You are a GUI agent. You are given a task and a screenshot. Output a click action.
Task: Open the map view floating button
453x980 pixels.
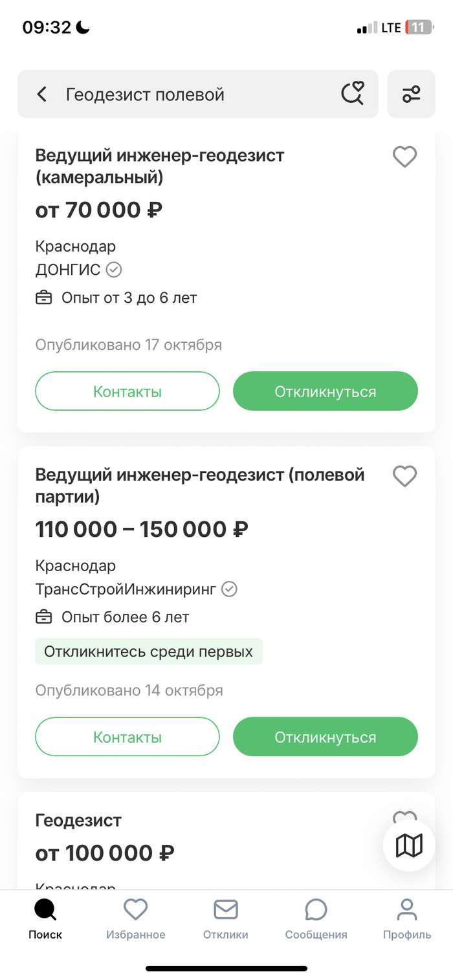click(409, 845)
